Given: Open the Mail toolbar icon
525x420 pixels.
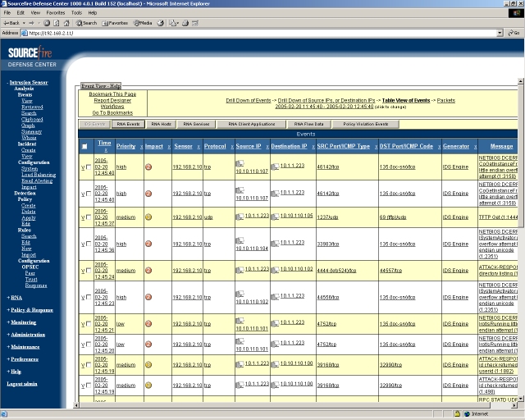Looking at the screenshot, I should (173, 23).
